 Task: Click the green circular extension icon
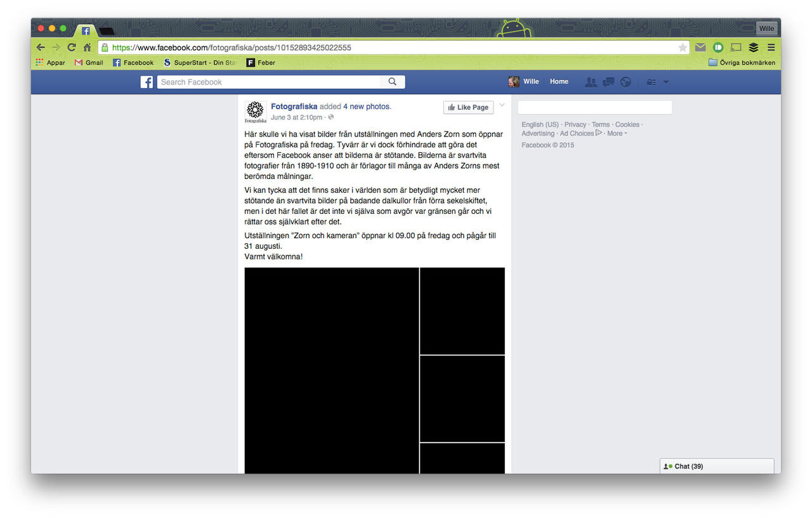pos(718,48)
